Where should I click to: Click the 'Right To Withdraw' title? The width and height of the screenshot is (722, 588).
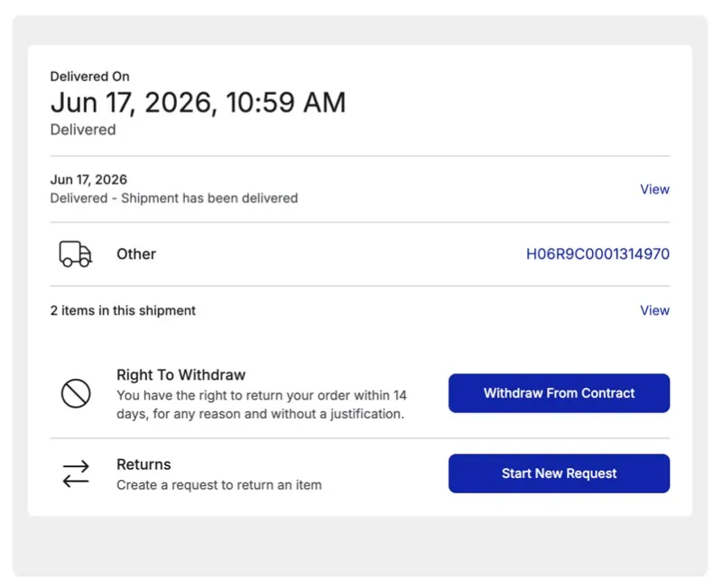point(181,375)
